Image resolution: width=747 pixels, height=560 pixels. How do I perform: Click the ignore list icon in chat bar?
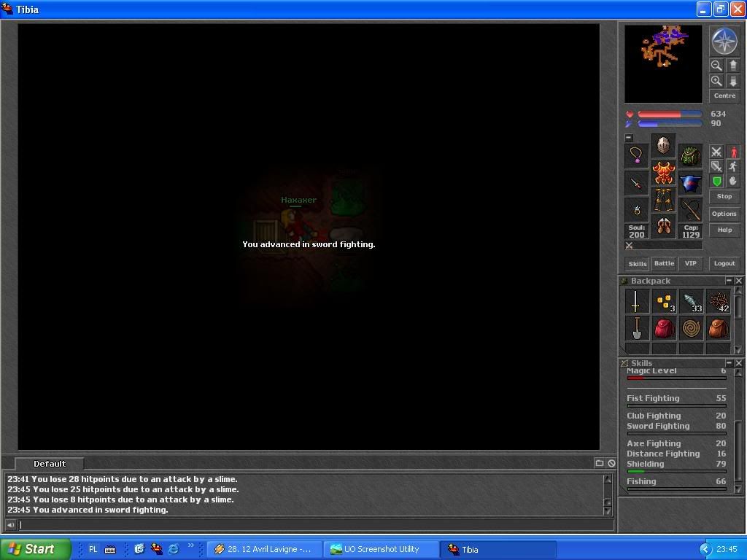(x=611, y=463)
